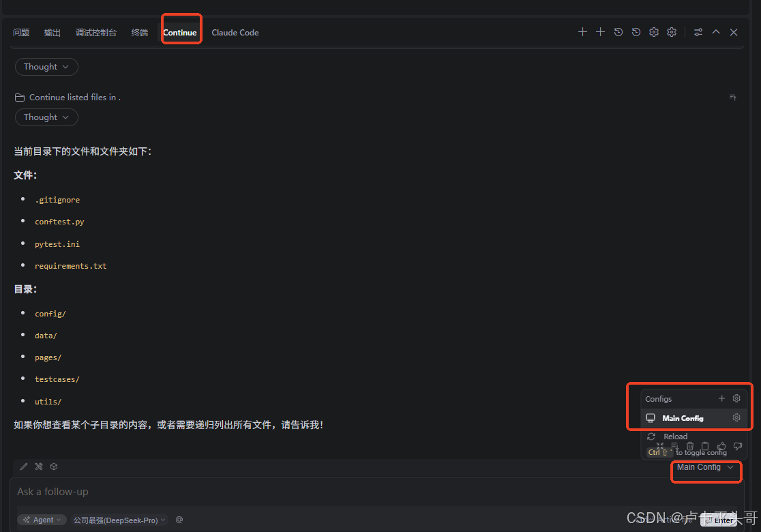Delete the message with the trash icon
This screenshot has height=532, width=761.
[x=690, y=445]
